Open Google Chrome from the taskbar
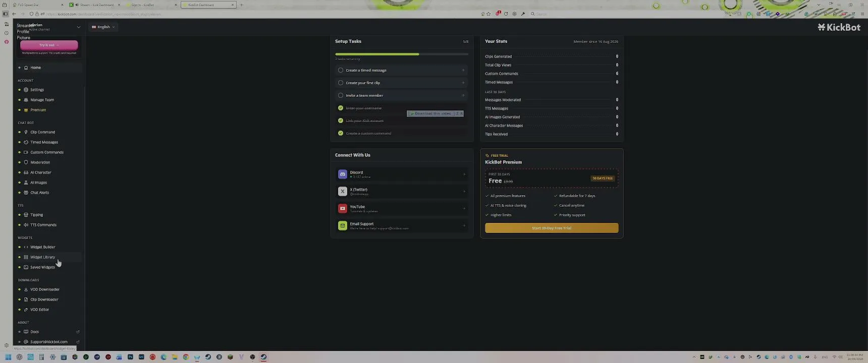 (x=186, y=357)
